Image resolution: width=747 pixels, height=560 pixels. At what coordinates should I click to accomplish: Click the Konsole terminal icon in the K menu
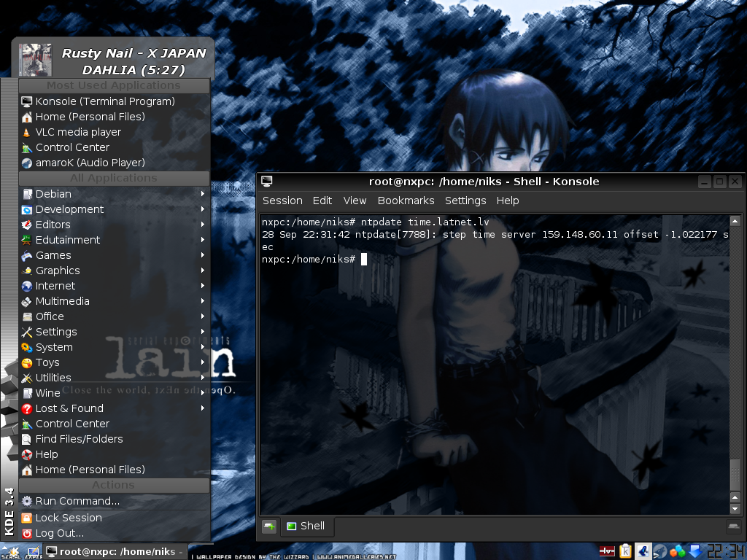click(x=27, y=101)
